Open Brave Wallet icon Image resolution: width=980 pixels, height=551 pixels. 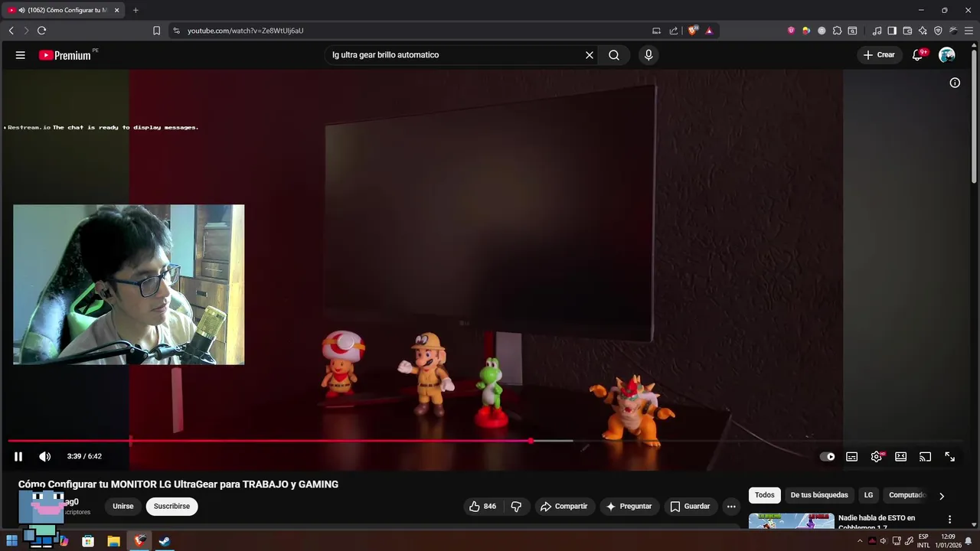907,31
